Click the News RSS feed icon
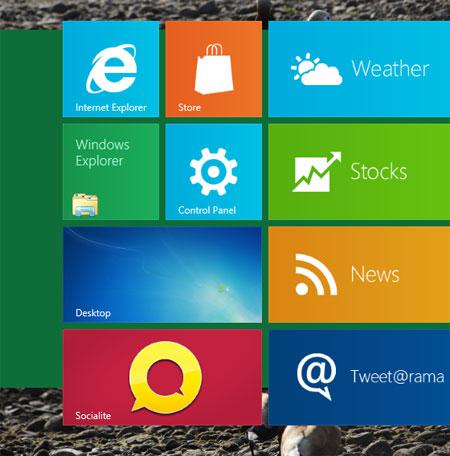Screen dimensions: 450x456 coord(316,274)
